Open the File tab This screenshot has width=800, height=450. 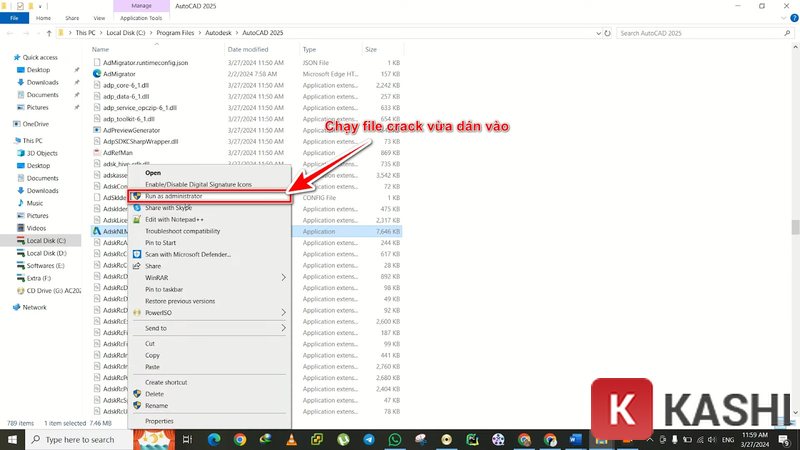coord(14,18)
